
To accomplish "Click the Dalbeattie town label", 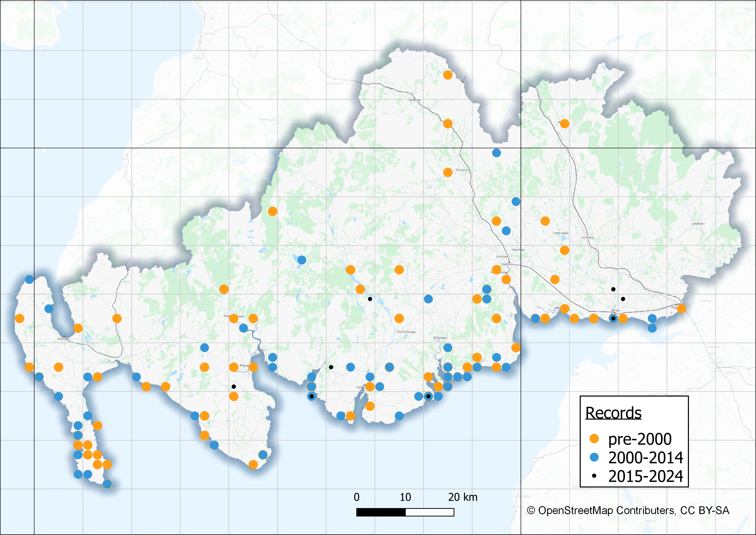I will click(440, 338).
